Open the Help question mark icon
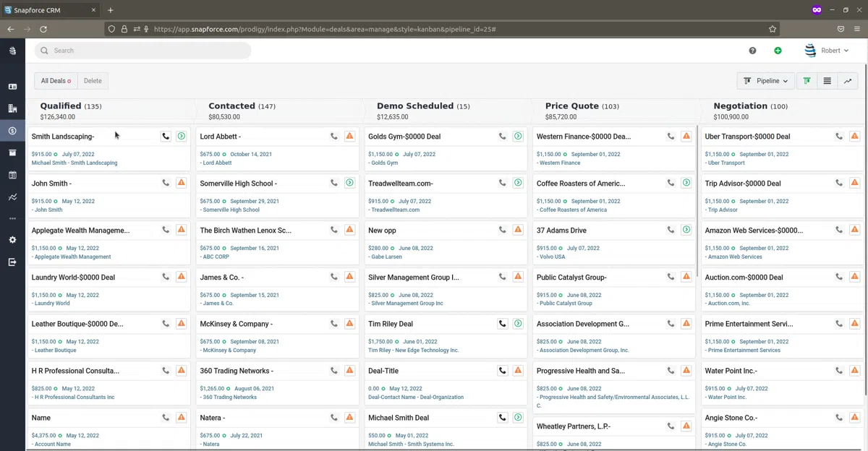This screenshot has height=451, width=868. tap(752, 51)
